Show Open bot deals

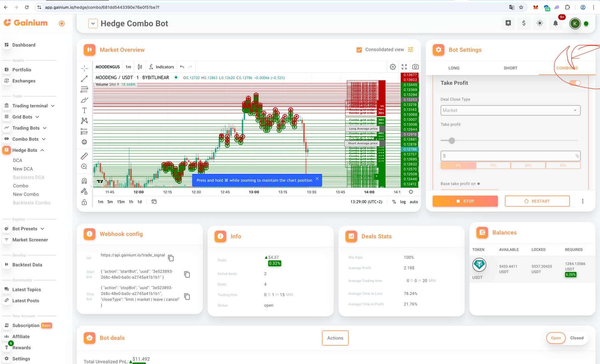click(x=556, y=338)
